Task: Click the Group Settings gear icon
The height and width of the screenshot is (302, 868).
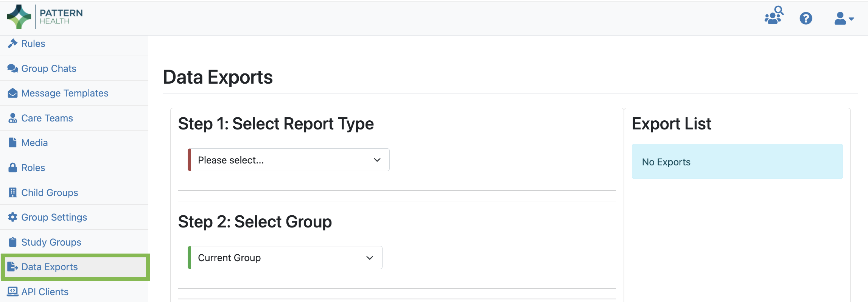Action: coord(12,217)
